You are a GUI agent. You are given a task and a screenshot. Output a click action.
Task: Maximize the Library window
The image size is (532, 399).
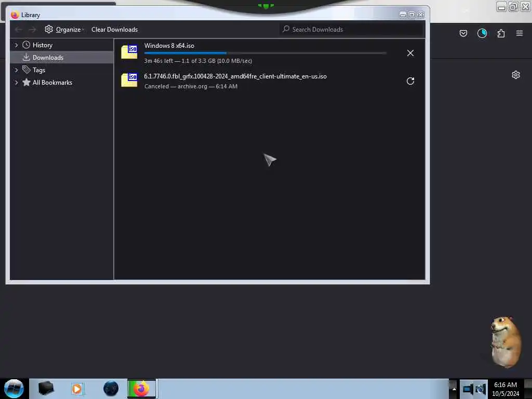(411, 15)
